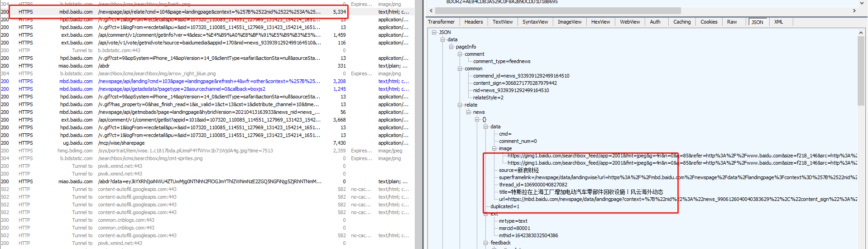
Task: Select the commend_id=news_9339391292499164510 node
Action: 521,76
